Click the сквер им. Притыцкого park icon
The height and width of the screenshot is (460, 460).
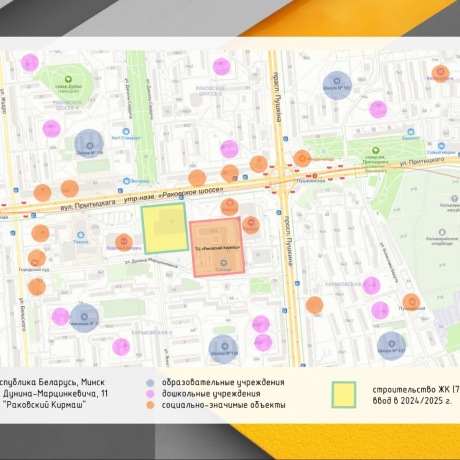click(x=375, y=151)
